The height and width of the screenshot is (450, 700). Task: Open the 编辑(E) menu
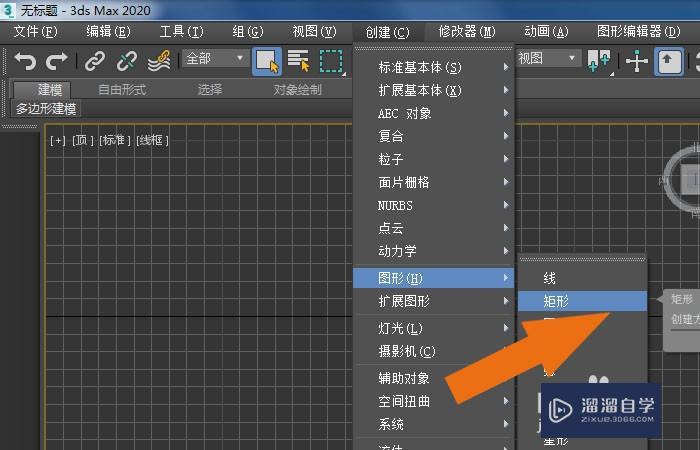pos(108,32)
